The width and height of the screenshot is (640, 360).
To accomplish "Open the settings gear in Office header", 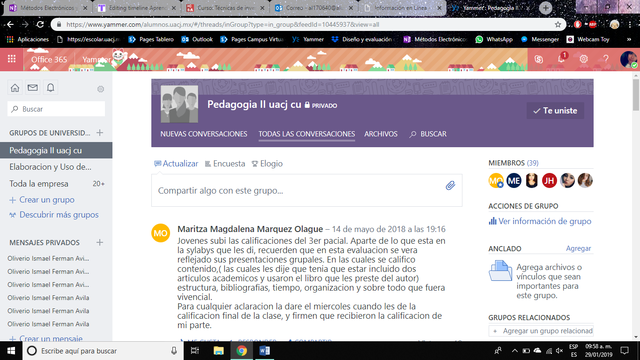I will (584, 59).
